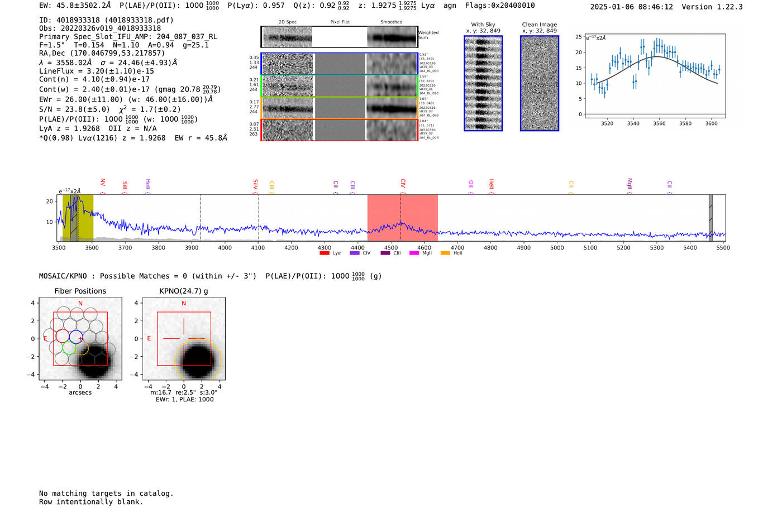The width and height of the screenshot is (782, 532).
Task: Click the ID: 4018933318 text line
Action: (x=106, y=20)
